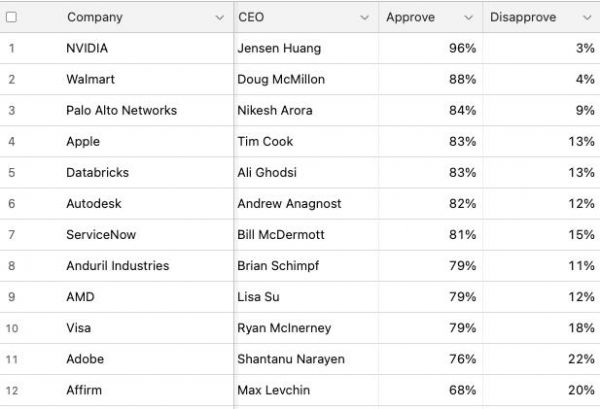Select the NVIDIA company cell
600x409 pixels.
(87, 48)
